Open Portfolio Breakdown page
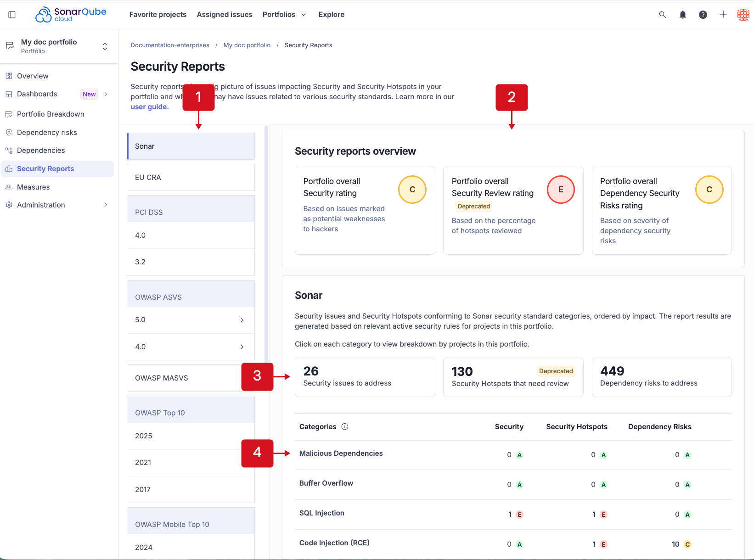The width and height of the screenshot is (754, 560). (57, 114)
